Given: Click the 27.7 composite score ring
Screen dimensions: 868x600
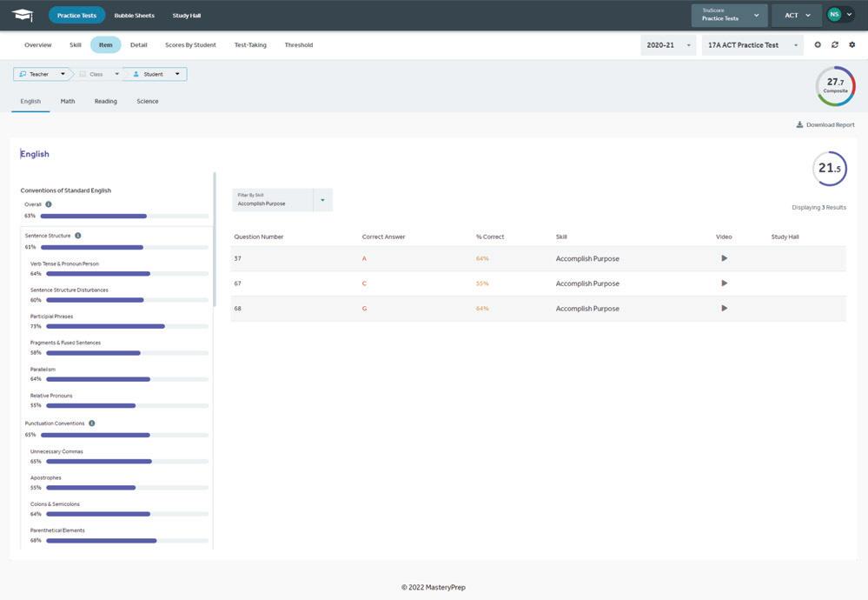Looking at the screenshot, I should pyautogui.click(x=835, y=86).
